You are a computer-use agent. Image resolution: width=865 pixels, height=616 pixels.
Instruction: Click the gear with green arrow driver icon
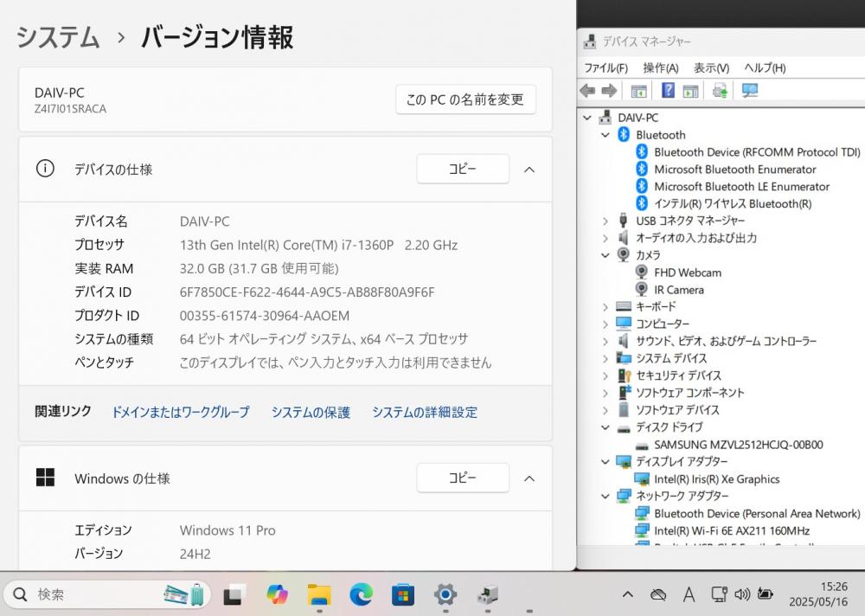tap(720, 91)
